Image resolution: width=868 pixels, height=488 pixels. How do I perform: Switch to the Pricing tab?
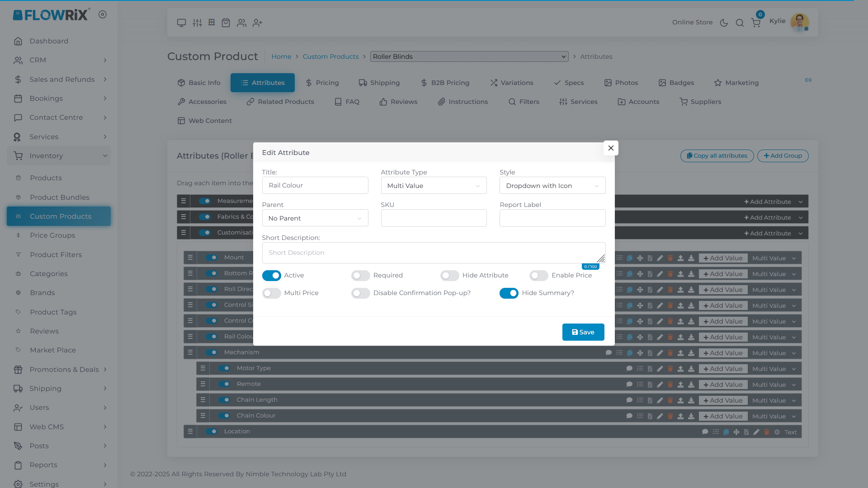322,83
